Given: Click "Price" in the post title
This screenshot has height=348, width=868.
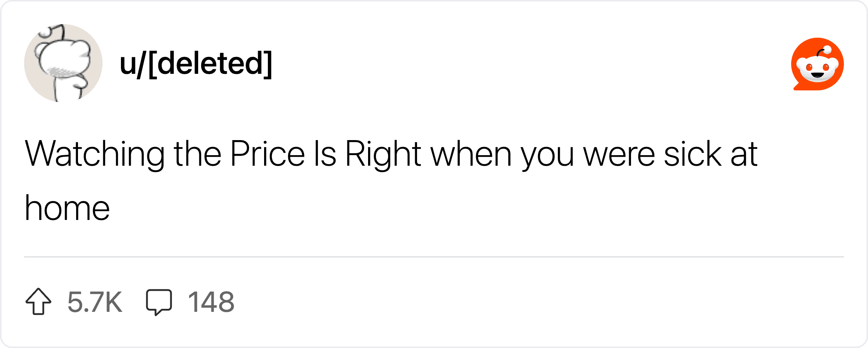Looking at the screenshot, I should [267, 154].
